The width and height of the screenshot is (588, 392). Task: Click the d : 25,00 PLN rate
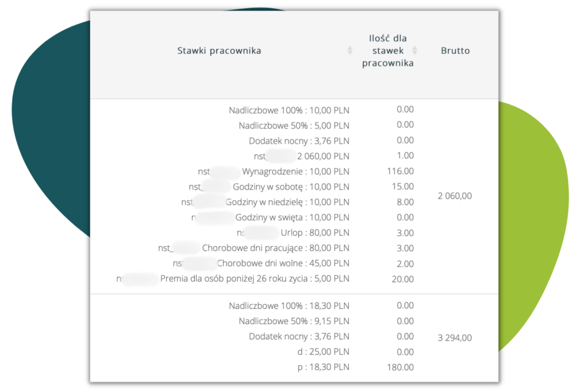pyautogui.click(x=324, y=352)
